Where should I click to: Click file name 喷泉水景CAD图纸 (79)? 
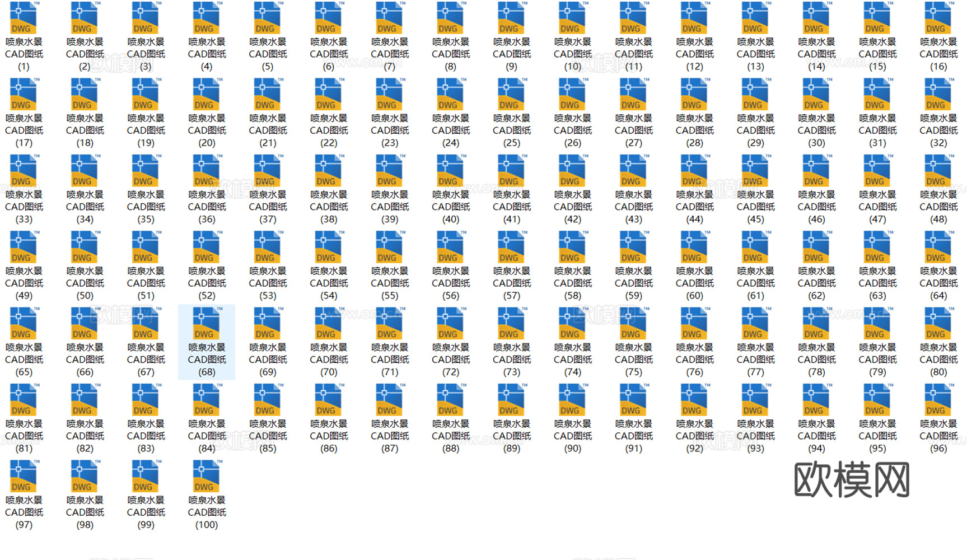click(877, 360)
